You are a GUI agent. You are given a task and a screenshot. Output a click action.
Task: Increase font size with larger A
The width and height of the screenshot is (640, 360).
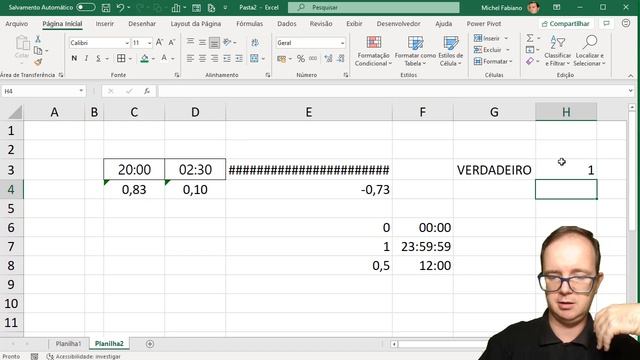pyautogui.click(x=160, y=42)
